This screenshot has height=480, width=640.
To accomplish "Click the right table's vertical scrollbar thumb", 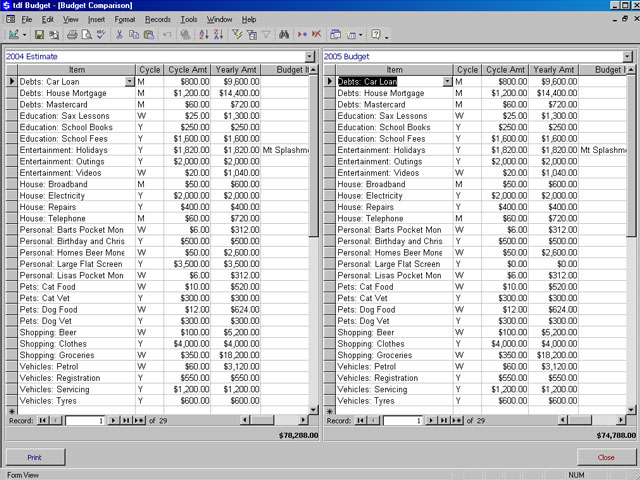I will tap(631, 156).
